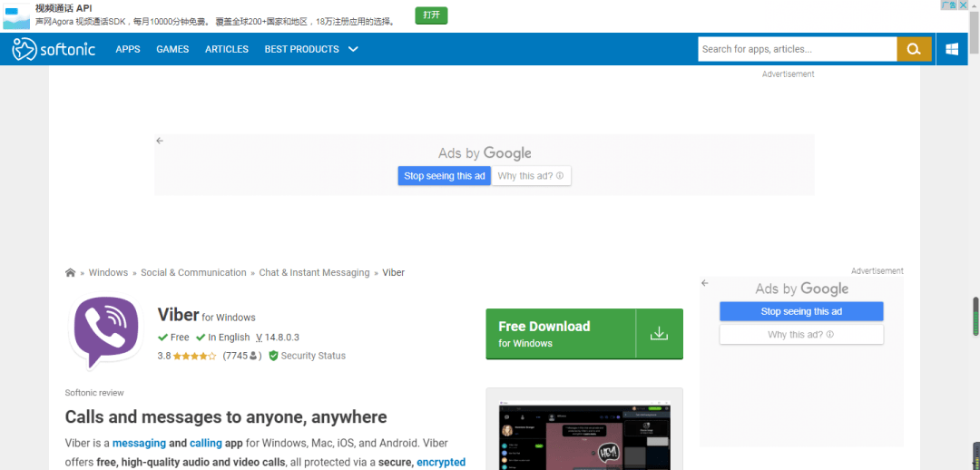Focus the 'Search for apps, articles' field
The height and width of the screenshot is (470, 980).
click(797, 49)
